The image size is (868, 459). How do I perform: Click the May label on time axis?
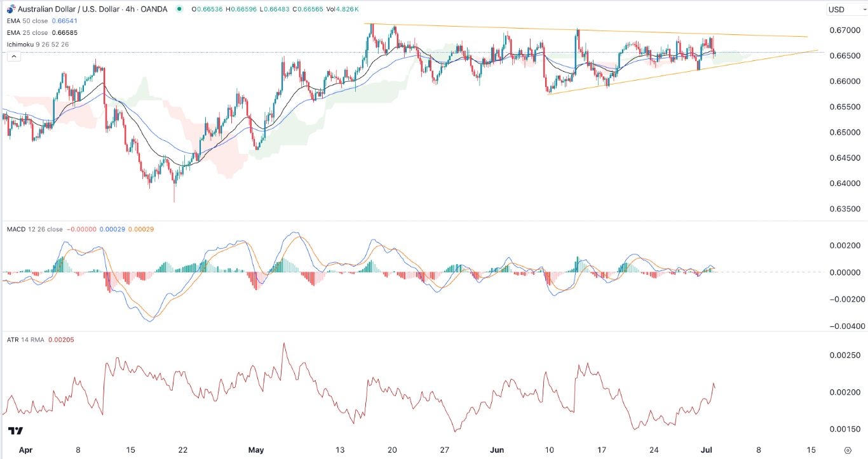[x=255, y=449]
